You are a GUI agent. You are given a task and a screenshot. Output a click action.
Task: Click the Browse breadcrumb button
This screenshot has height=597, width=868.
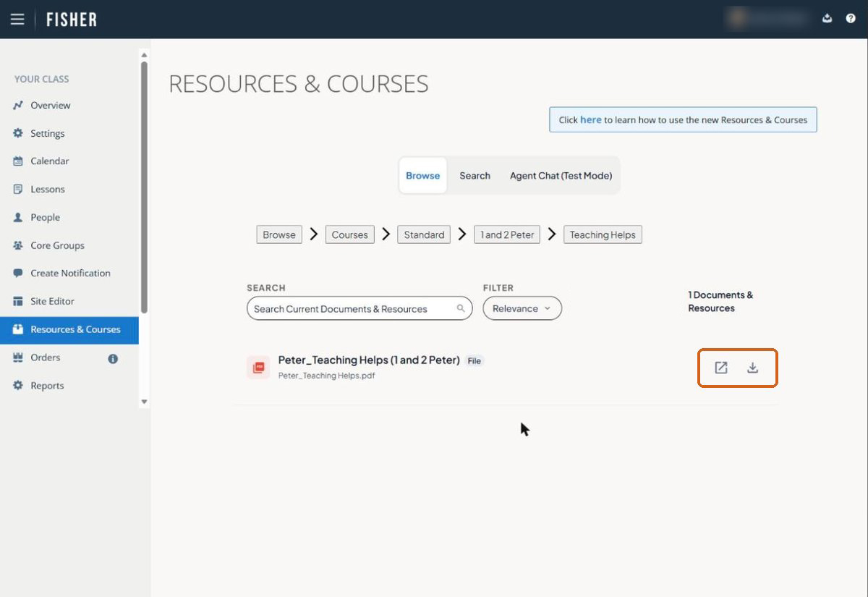coord(279,234)
